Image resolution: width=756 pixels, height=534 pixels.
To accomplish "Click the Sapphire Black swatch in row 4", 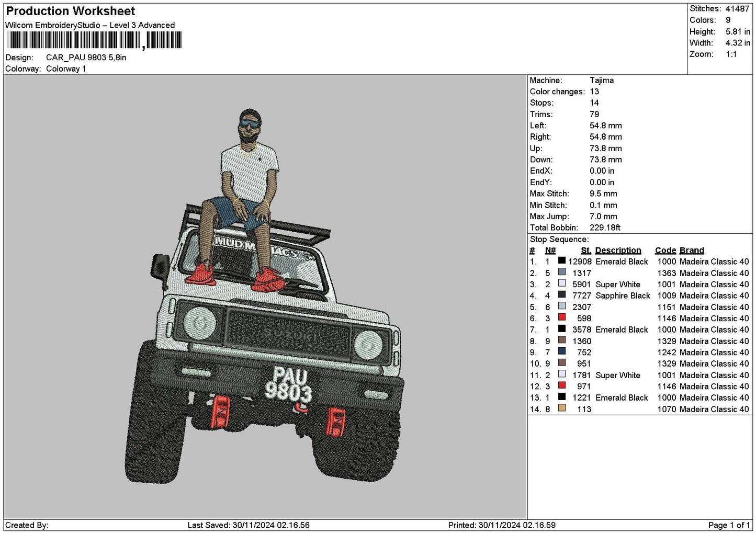I will (562, 294).
